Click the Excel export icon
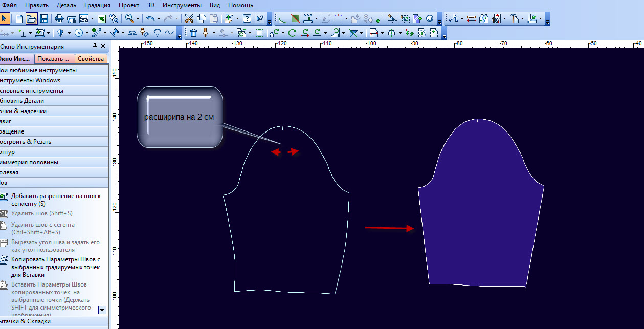Viewport: 644px width, 329px height. tap(102, 19)
